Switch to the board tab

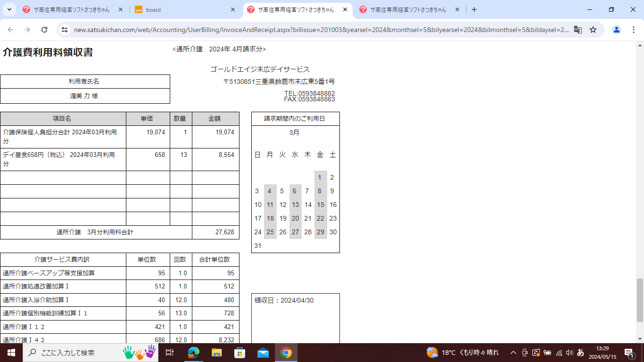point(179,9)
